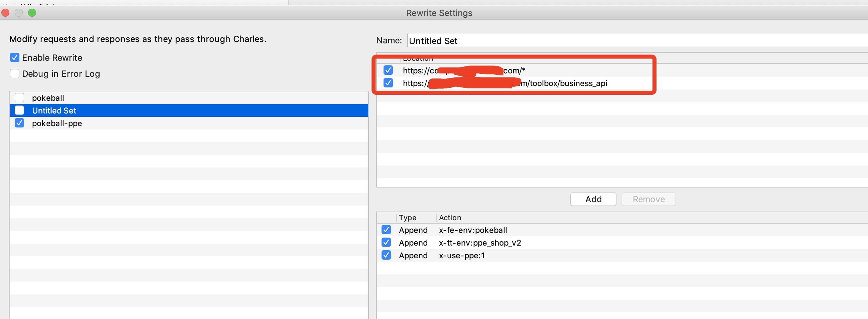Toggle the Enable Rewrite checkbox
This screenshot has width=868, height=319.
[x=14, y=57]
